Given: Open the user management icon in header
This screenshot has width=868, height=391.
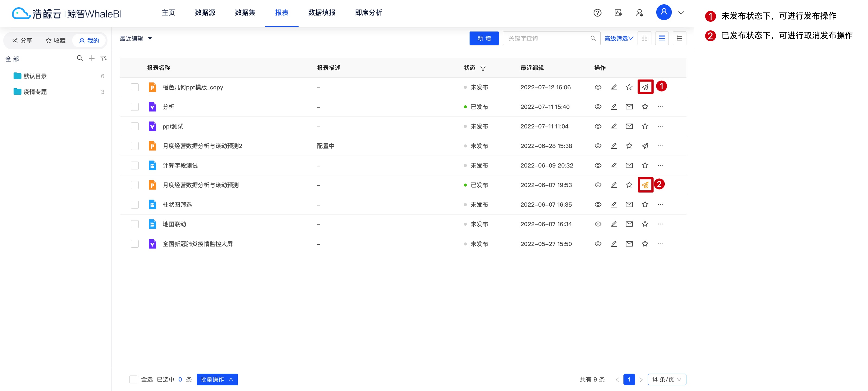Looking at the screenshot, I should 639,13.
